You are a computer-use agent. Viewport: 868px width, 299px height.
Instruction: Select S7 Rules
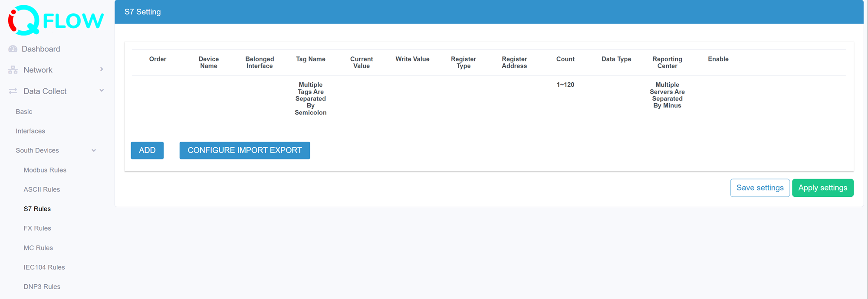point(37,209)
